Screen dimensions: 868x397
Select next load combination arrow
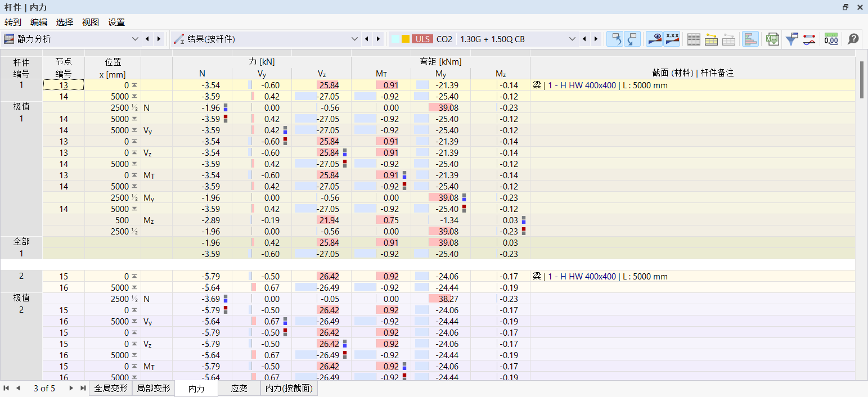596,39
